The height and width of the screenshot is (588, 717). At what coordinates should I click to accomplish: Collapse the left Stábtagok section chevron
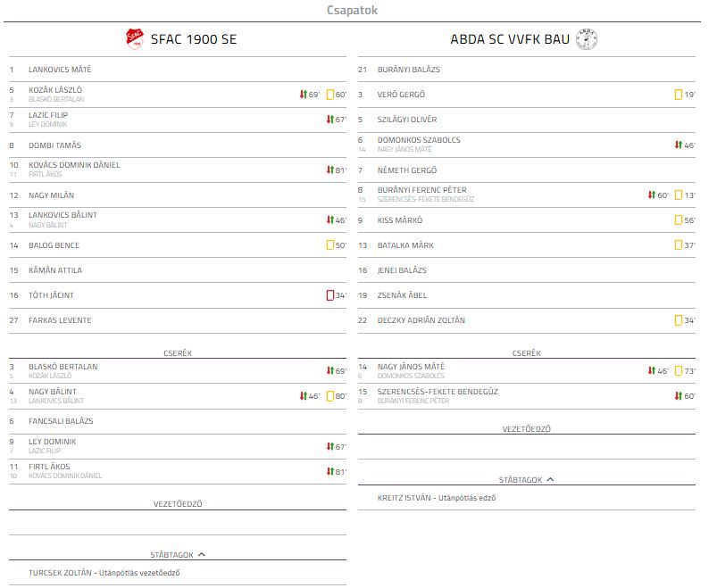[202, 554]
